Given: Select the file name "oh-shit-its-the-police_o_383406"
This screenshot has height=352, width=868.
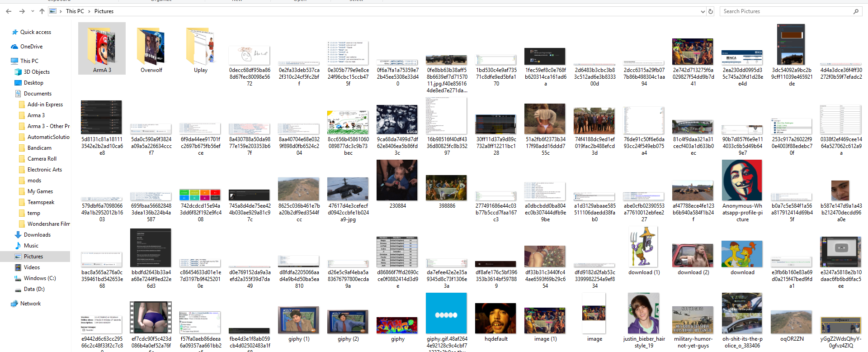Looking at the screenshot, I should click(742, 342).
